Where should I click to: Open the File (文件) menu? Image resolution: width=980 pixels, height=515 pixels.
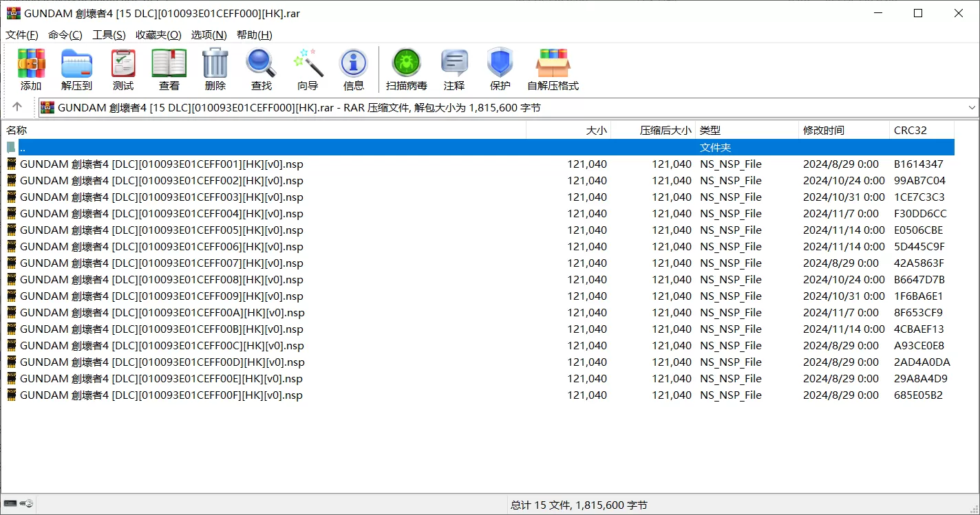coord(22,35)
